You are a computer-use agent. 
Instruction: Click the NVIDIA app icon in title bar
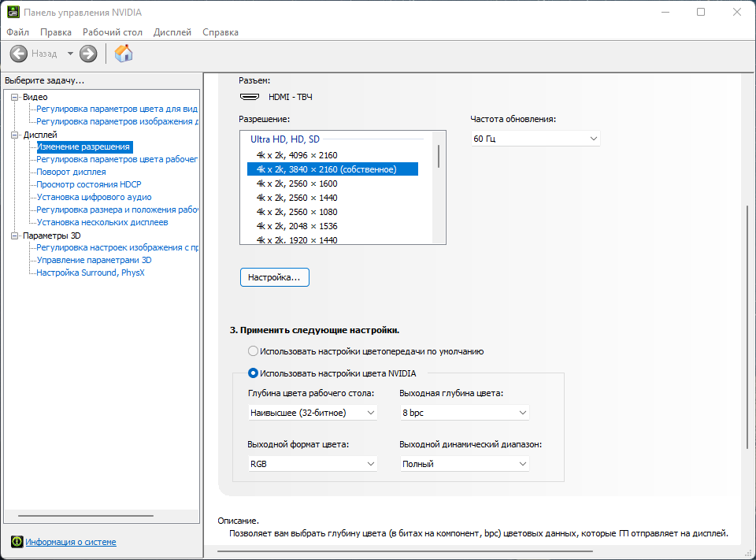point(13,12)
